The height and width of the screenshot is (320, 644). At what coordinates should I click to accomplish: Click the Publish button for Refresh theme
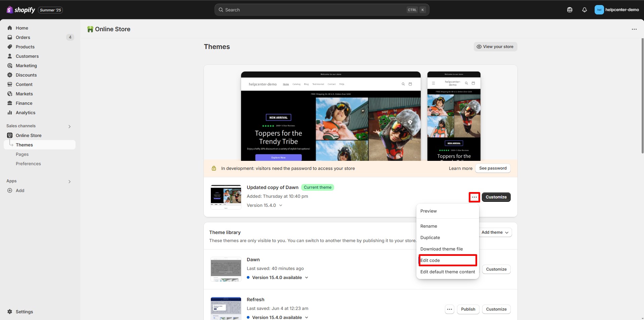coord(468,309)
